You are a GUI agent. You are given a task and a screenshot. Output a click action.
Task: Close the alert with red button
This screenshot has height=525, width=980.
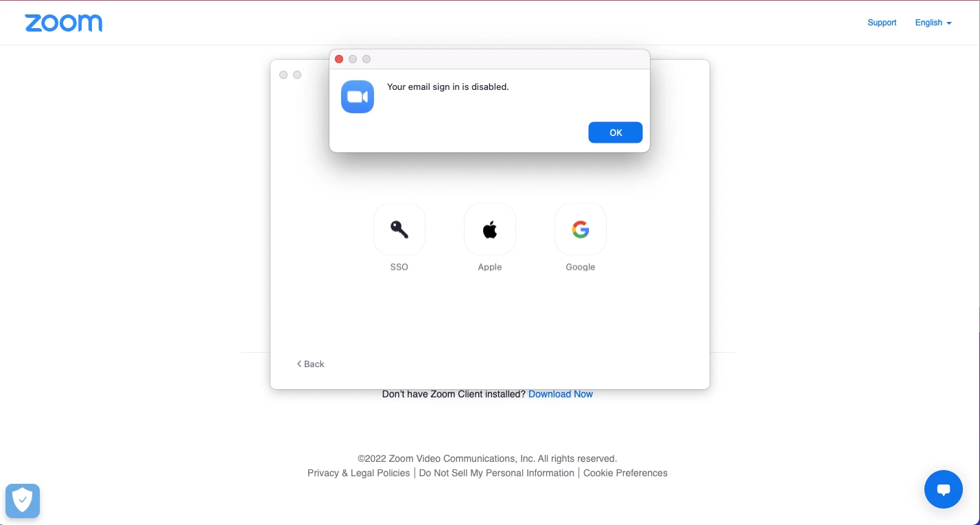pos(339,59)
